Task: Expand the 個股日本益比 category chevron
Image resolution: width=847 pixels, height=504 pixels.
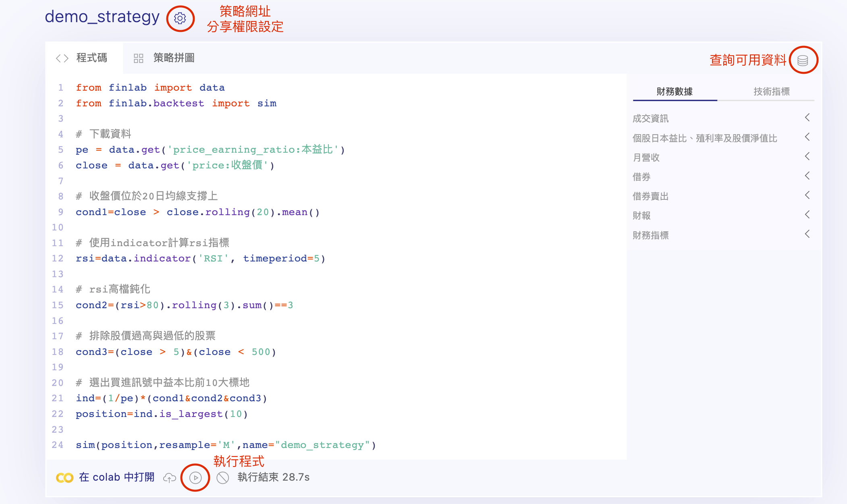Action: point(807,137)
